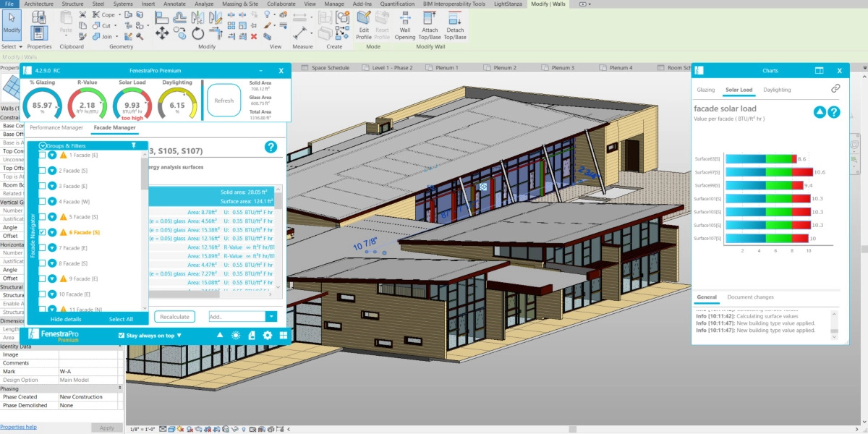The height and width of the screenshot is (434, 868).
Task: Check the 3 Facade [E] checkbox
Action: pyautogui.click(x=43, y=186)
